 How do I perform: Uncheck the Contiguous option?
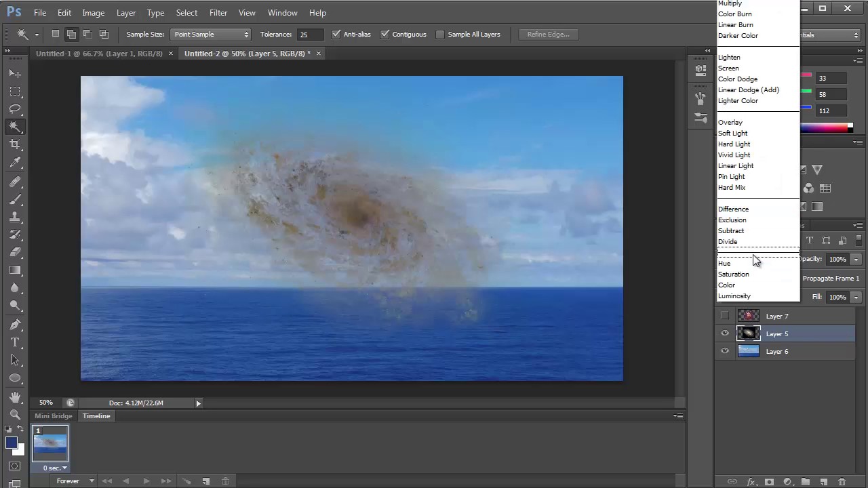pyautogui.click(x=385, y=35)
